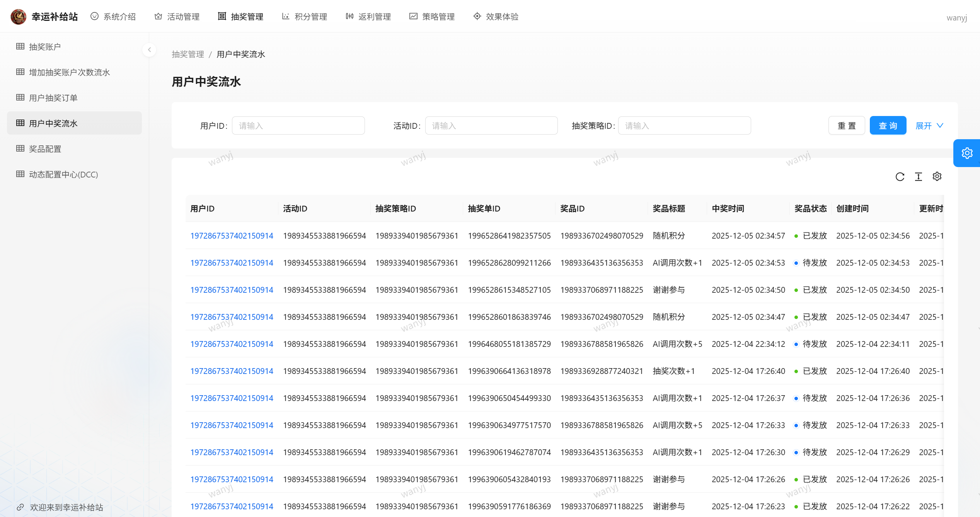Image resolution: width=980 pixels, height=517 pixels.
Task: Expand extra filters via 展开
Action: pyautogui.click(x=929, y=125)
